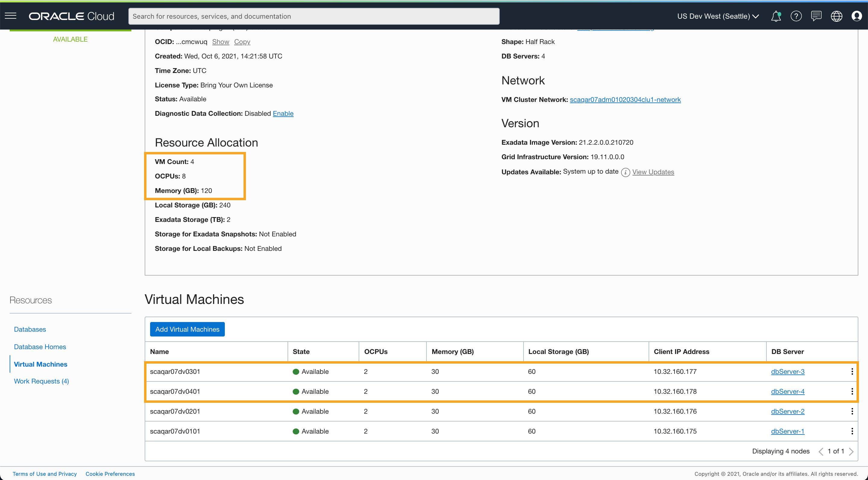This screenshot has height=480, width=868.
Task: Click the info icon beside Updates Available
Action: click(625, 172)
